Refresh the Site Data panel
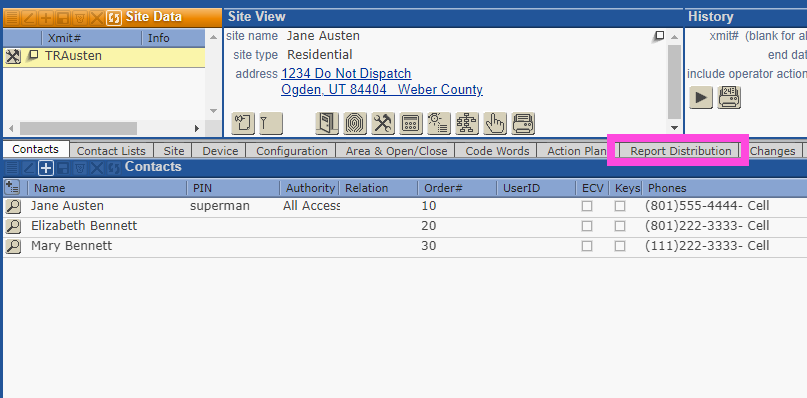Image resolution: width=807 pixels, height=398 pixels. tap(114, 18)
